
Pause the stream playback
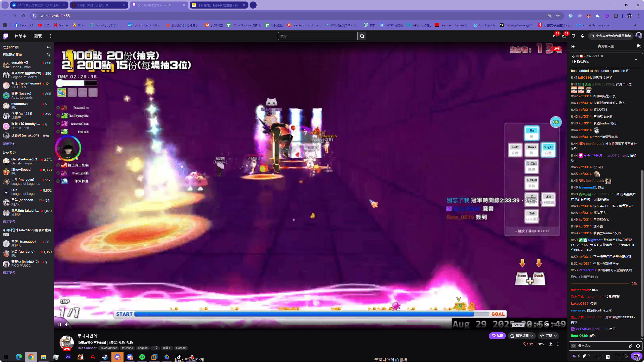point(60,325)
